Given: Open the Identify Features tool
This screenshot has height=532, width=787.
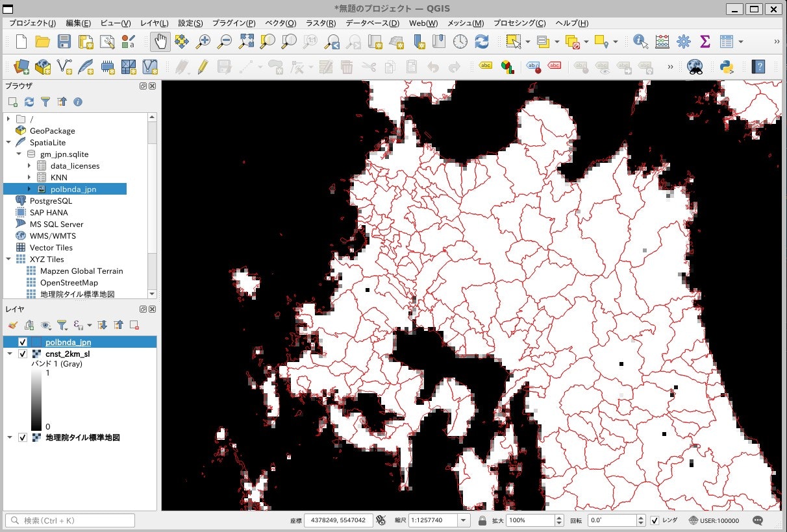Looking at the screenshot, I should click(x=640, y=41).
